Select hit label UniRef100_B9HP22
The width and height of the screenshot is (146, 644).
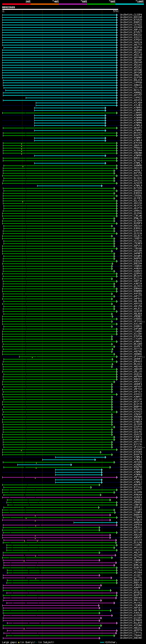131,22
